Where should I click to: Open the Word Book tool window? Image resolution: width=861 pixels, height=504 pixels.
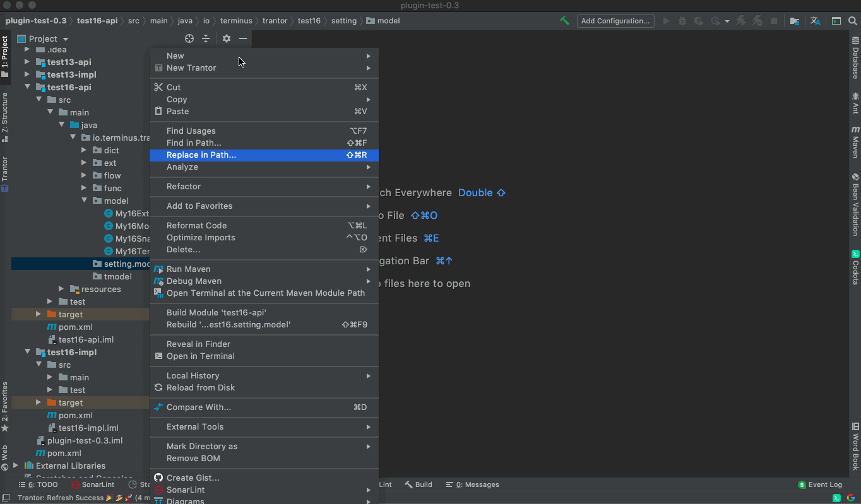[x=855, y=447]
